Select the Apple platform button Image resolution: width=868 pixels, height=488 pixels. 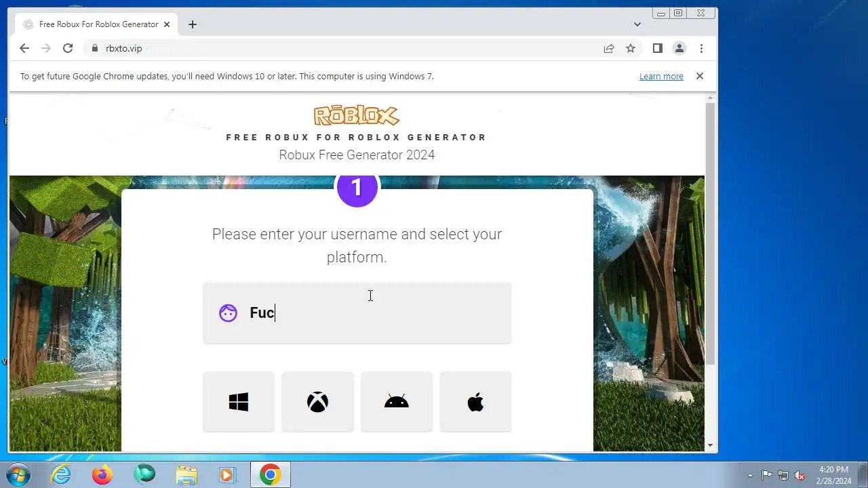click(x=475, y=402)
